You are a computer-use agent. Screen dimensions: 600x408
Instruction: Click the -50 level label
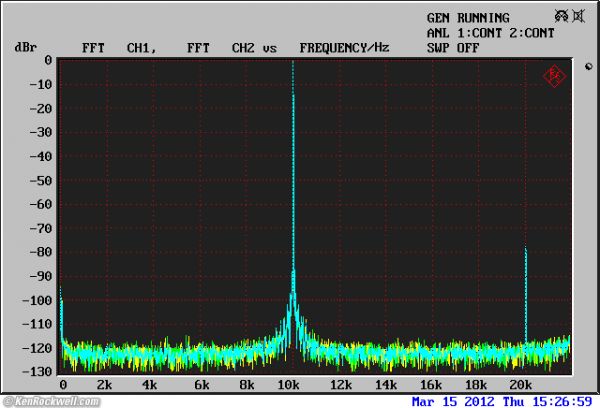click(41, 180)
